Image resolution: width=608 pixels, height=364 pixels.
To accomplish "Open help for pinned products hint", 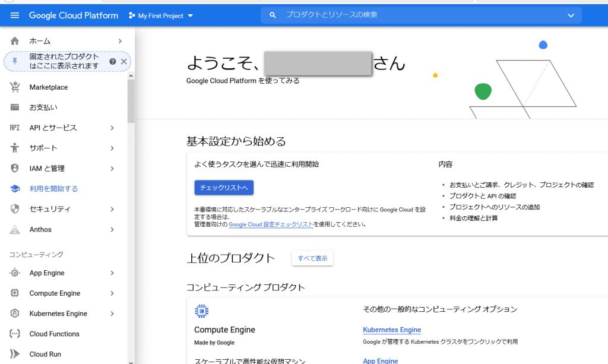I will click(112, 61).
